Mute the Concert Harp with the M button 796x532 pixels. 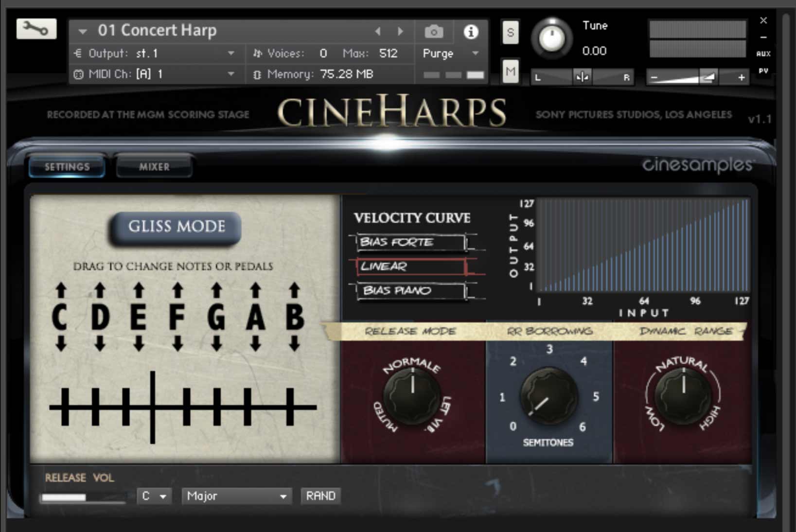(x=510, y=72)
